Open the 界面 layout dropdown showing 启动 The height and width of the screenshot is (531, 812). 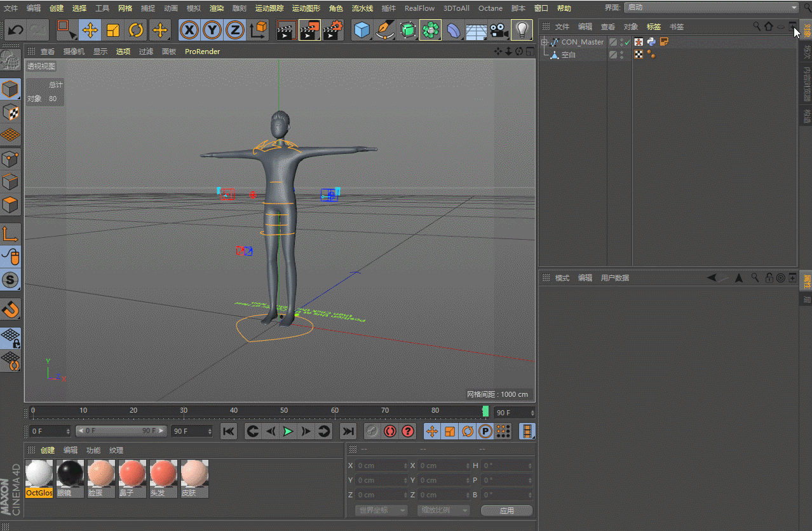[x=711, y=8]
